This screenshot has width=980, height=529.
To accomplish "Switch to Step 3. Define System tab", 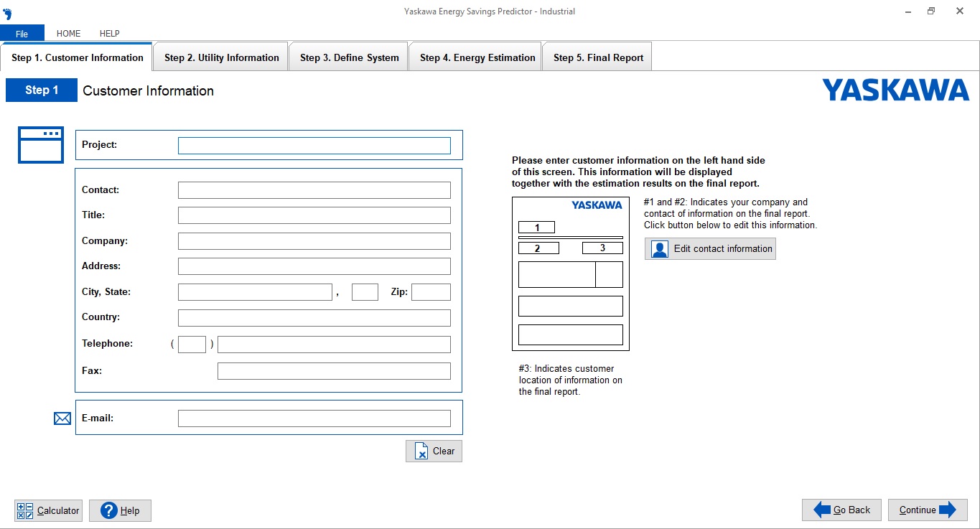I will coord(349,57).
